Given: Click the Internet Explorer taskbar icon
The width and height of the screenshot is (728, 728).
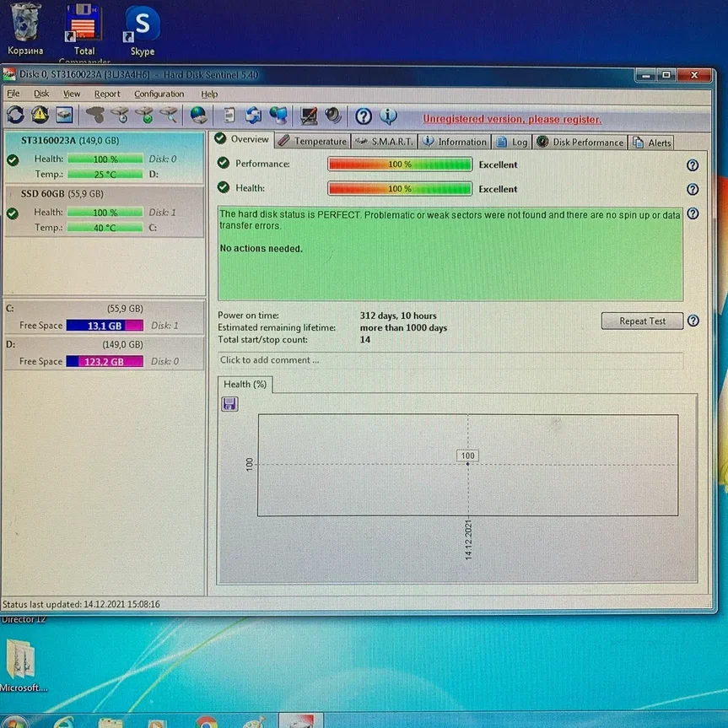Looking at the screenshot, I should pyautogui.click(x=64, y=722).
